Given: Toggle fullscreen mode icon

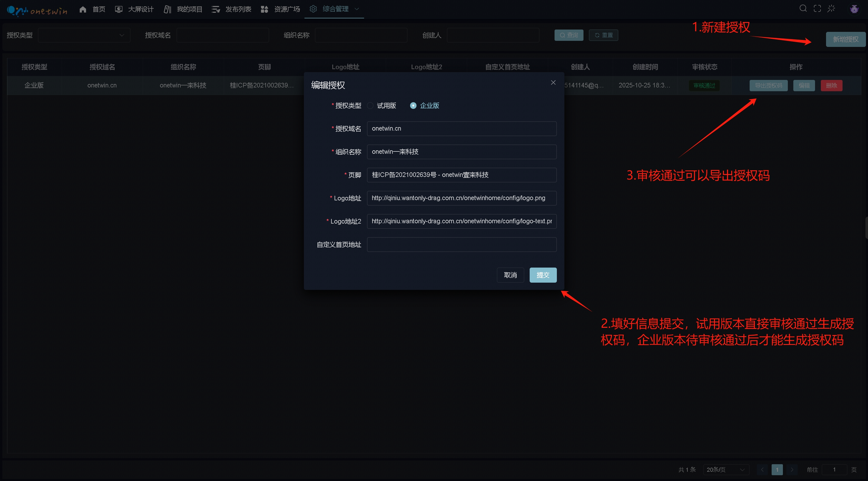Looking at the screenshot, I should [817, 8].
